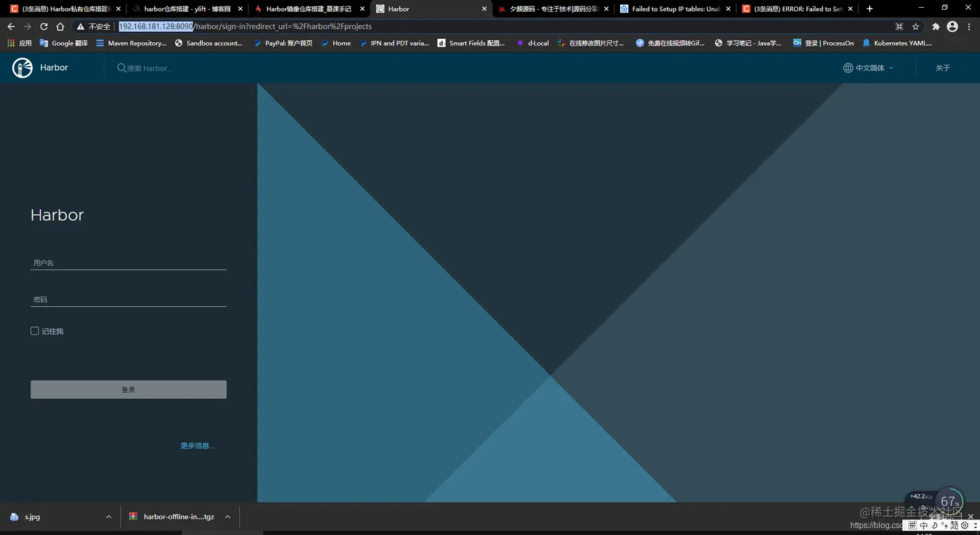Open Sandbox account bookmark

pos(208,43)
